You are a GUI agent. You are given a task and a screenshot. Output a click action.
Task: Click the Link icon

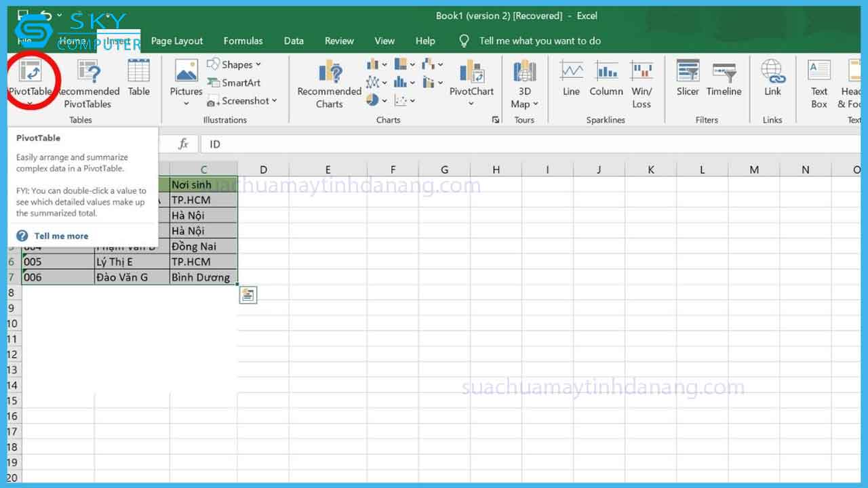[x=772, y=70]
